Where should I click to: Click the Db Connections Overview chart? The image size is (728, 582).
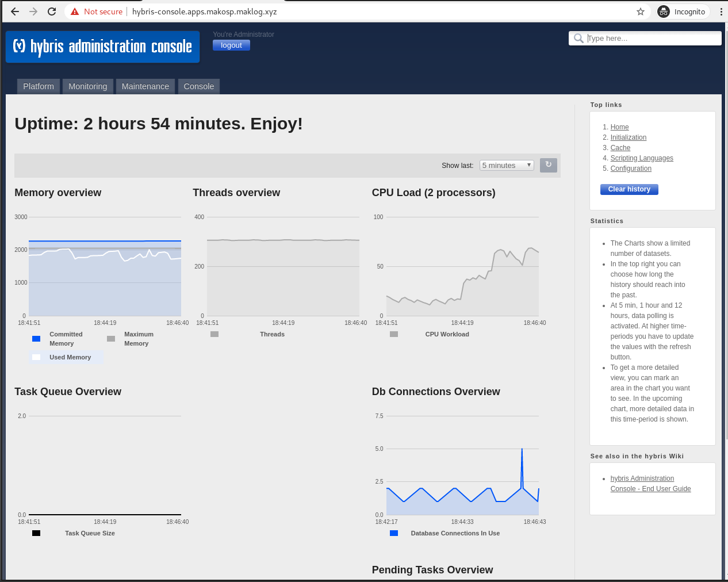click(462, 465)
